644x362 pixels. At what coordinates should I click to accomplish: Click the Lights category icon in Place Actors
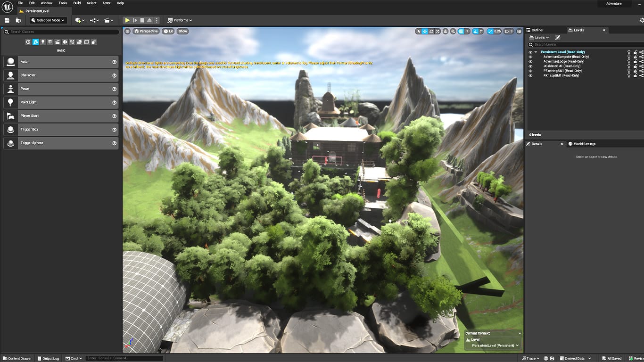43,42
